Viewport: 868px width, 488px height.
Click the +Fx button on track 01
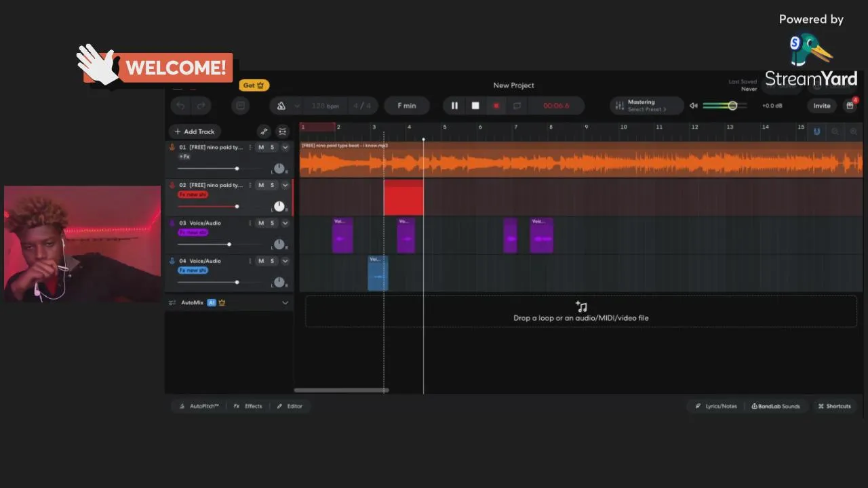pos(184,157)
